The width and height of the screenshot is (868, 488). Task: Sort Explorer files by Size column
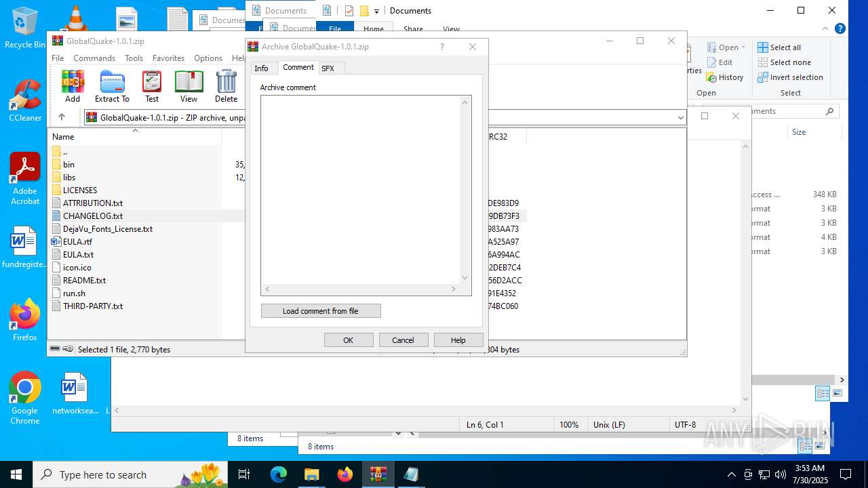(799, 132)
